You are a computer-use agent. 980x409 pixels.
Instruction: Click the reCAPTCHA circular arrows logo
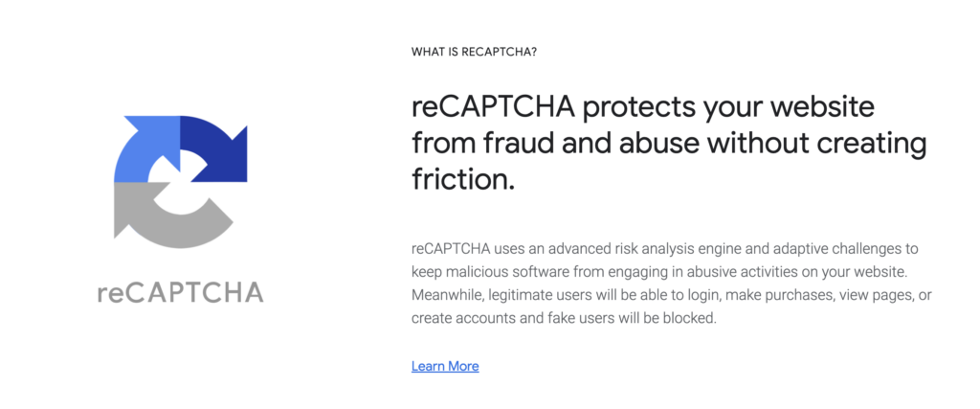181,183
